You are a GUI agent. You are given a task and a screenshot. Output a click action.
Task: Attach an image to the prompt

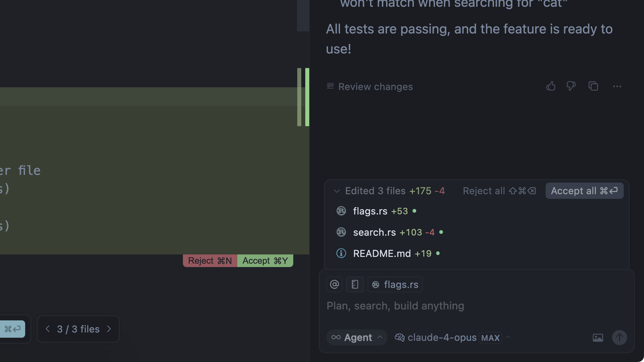[x=598, y=337]
